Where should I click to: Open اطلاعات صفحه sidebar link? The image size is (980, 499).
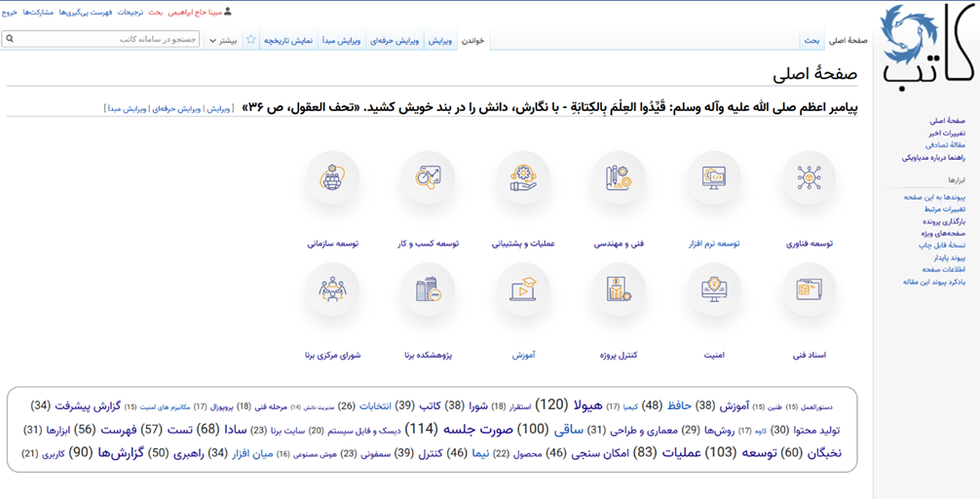pos(944,270)
